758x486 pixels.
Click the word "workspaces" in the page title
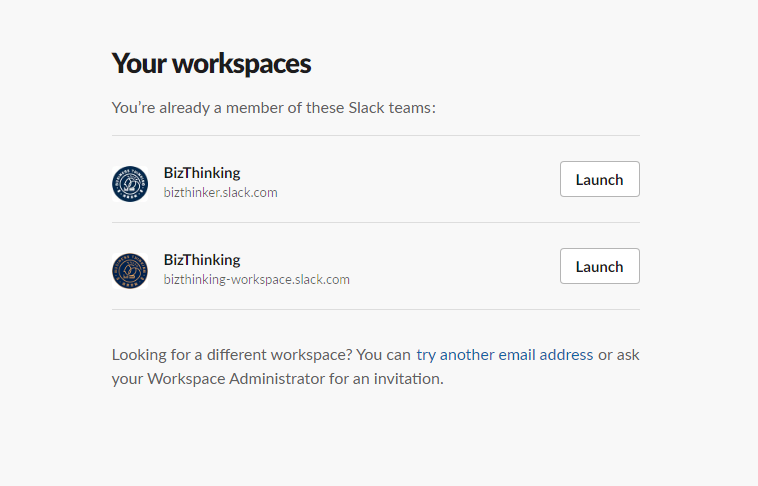pos(242,64)
